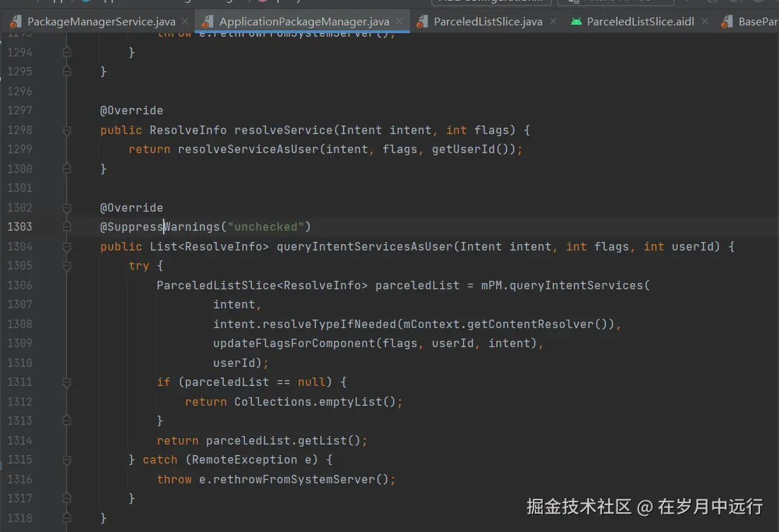This screenshot has height=532, width=779.
Task: Click resolveTypeIfNeeded on line 1308
Action: click(329, 325)
